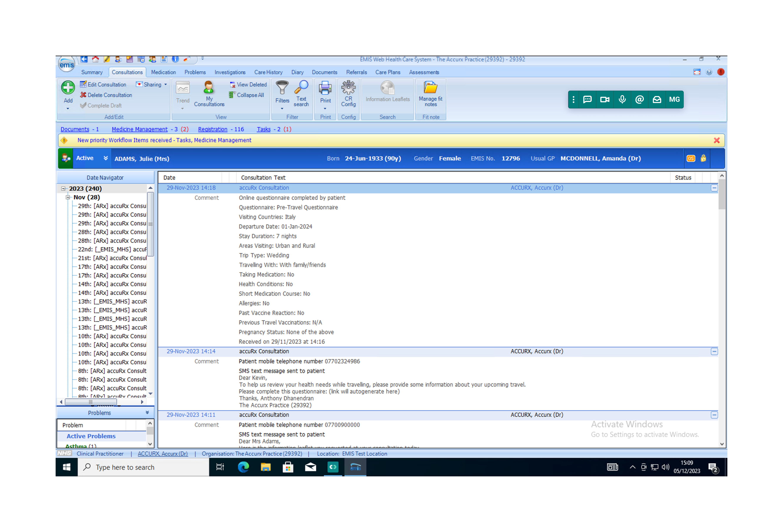Click the green Add consultation icon

click(x=68, y=88)
